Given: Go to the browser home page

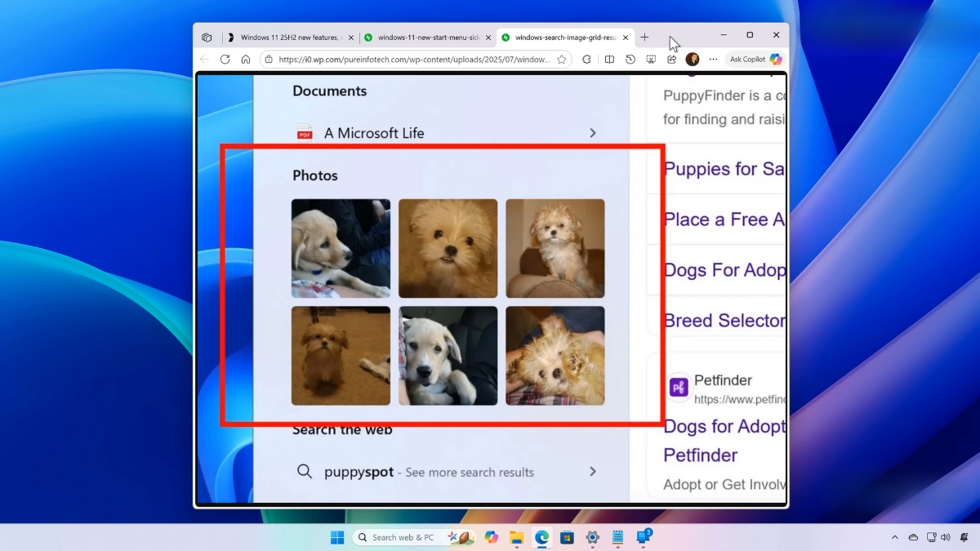Looking at the screenshot, I should [245, 60].
